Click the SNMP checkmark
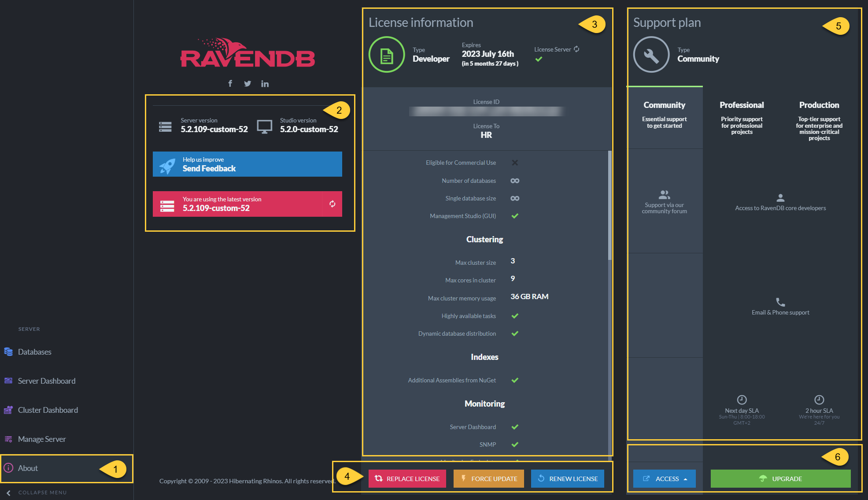This screenshot has width=868, height=500. point(515,444)
